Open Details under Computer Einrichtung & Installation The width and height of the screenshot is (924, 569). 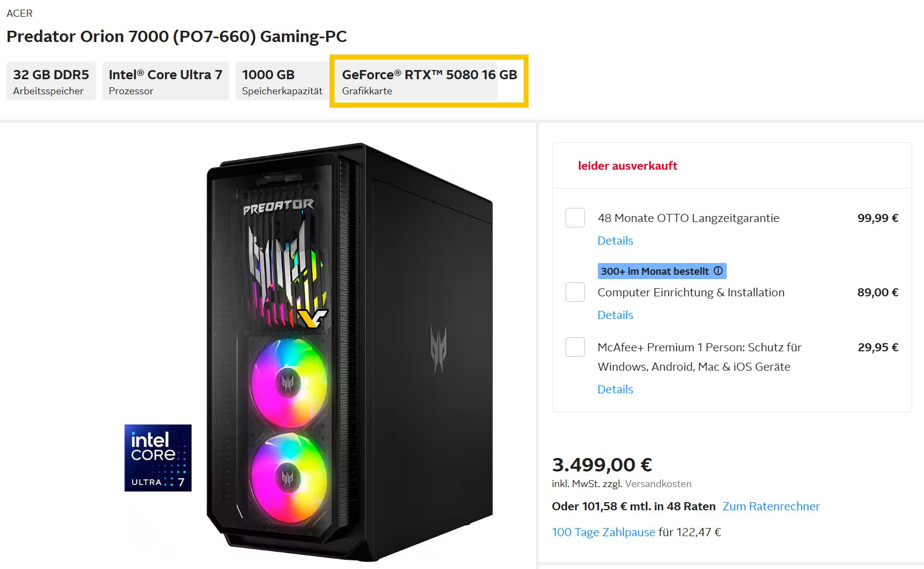tap(615, 315)
